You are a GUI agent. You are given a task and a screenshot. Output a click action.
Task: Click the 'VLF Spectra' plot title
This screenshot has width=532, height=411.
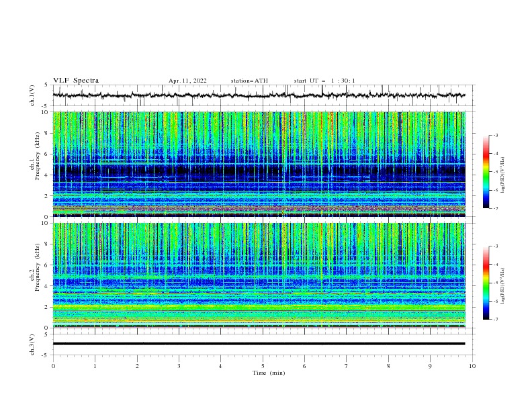76,81
